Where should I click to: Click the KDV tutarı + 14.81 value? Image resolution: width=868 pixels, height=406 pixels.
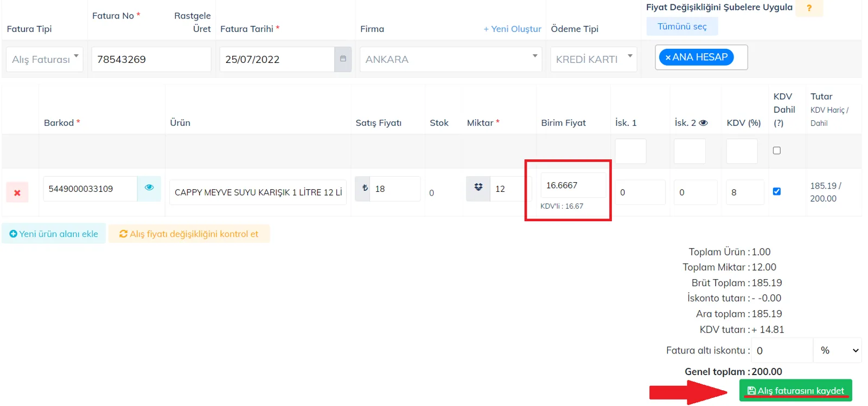point(768,329)
